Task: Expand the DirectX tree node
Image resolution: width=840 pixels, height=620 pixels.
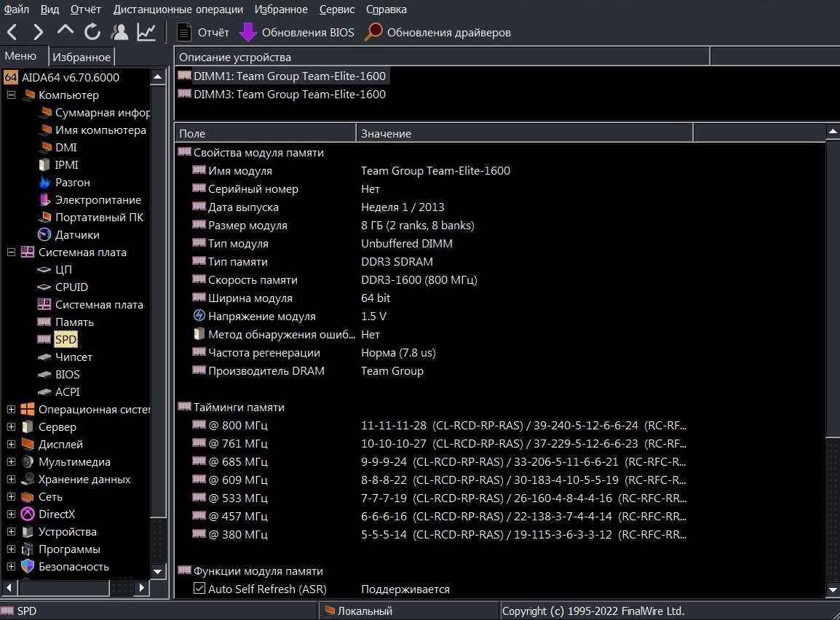Action: 11,514
